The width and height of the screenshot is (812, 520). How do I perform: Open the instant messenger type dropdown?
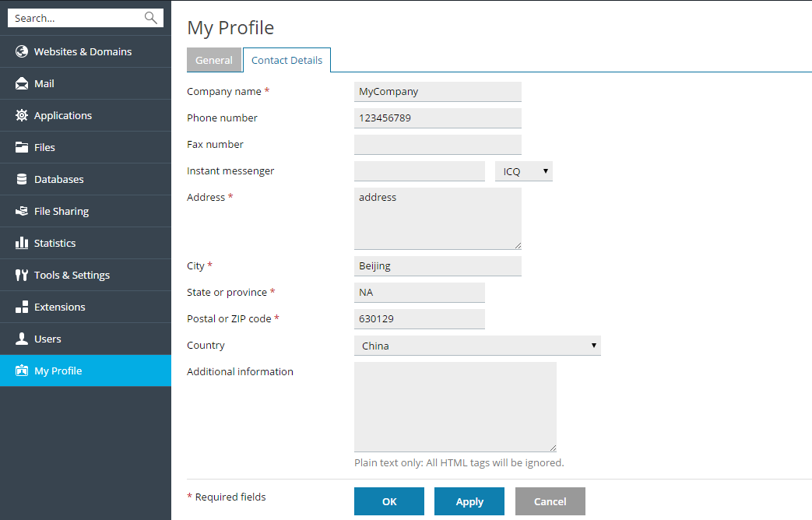click(x=523, y=170)
